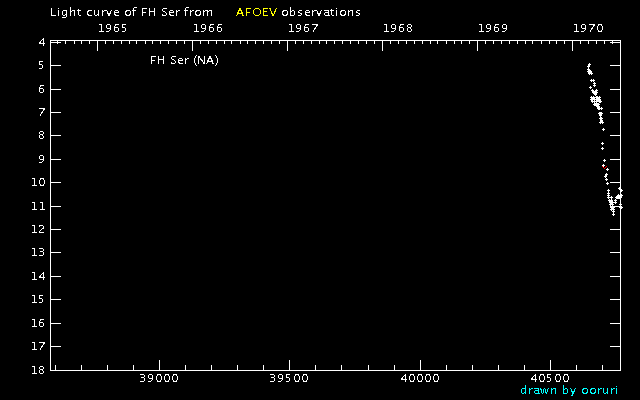Click the 40500 Julian date label

[550, 378]
